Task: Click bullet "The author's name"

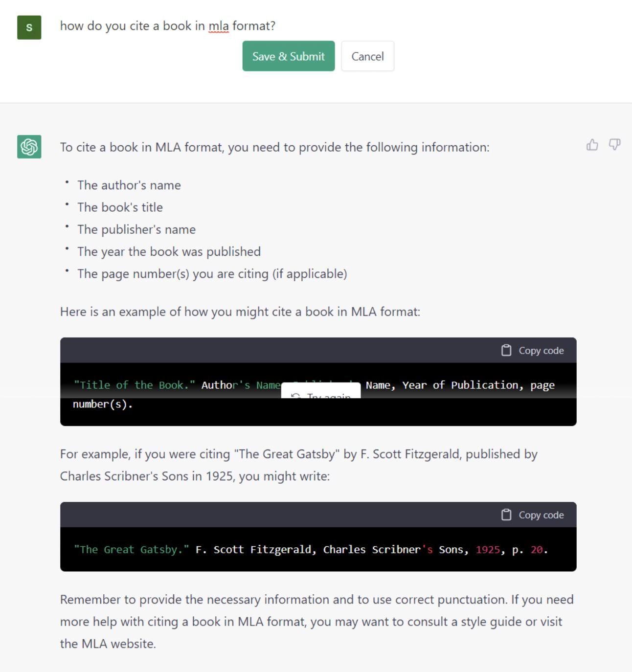Action: [x=129, y=185]
